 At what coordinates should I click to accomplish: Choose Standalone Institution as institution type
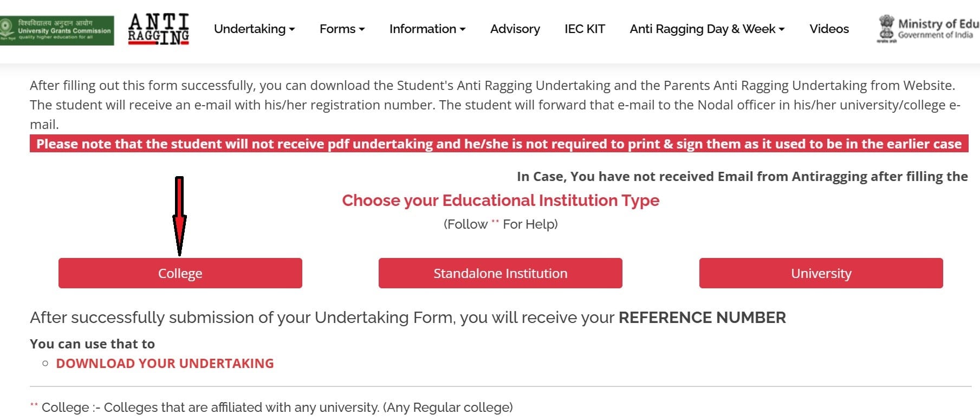500,273
